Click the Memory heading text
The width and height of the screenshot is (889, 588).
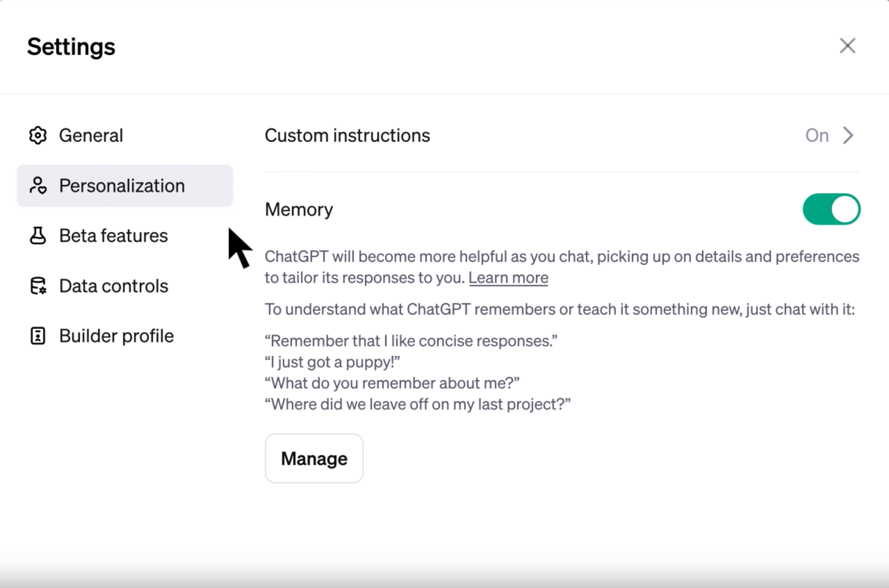299,209
